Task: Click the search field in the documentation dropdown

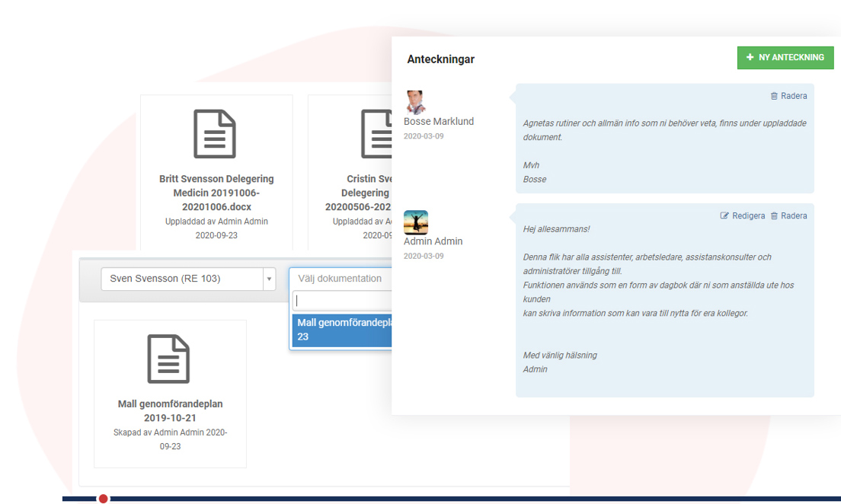Action: [343, 301]
